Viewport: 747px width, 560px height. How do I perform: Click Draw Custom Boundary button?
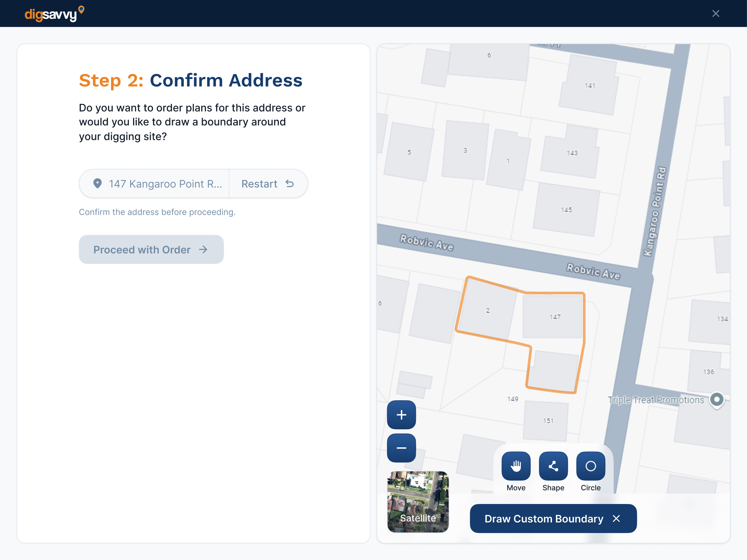pos(544,518)
